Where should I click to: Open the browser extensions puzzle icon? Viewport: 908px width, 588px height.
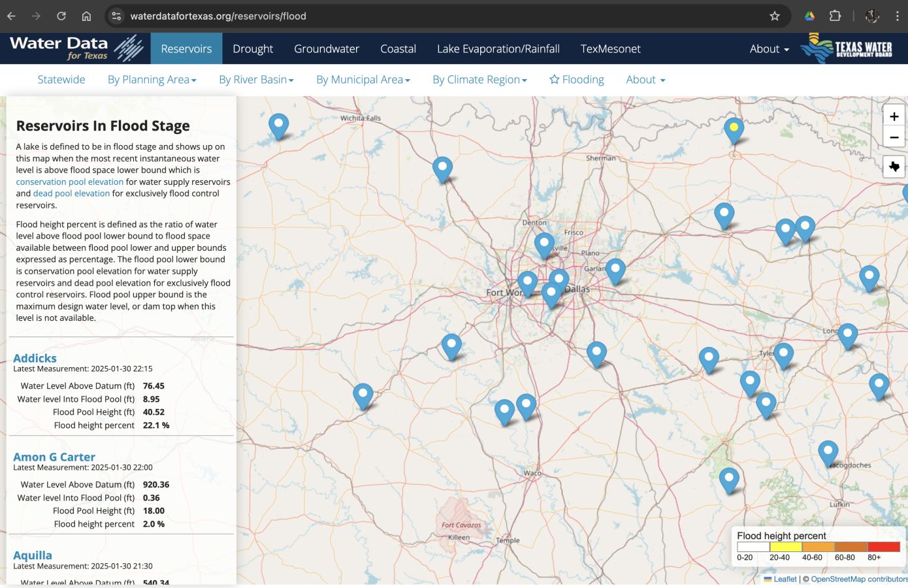835,16
